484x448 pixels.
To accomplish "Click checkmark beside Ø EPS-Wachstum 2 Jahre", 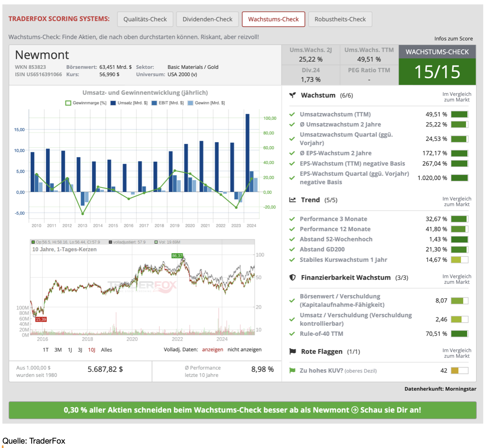I will point(292,153).
